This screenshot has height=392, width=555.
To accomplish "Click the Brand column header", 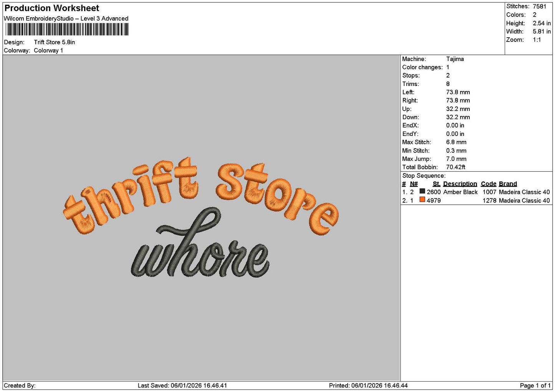I will [508, 184].
